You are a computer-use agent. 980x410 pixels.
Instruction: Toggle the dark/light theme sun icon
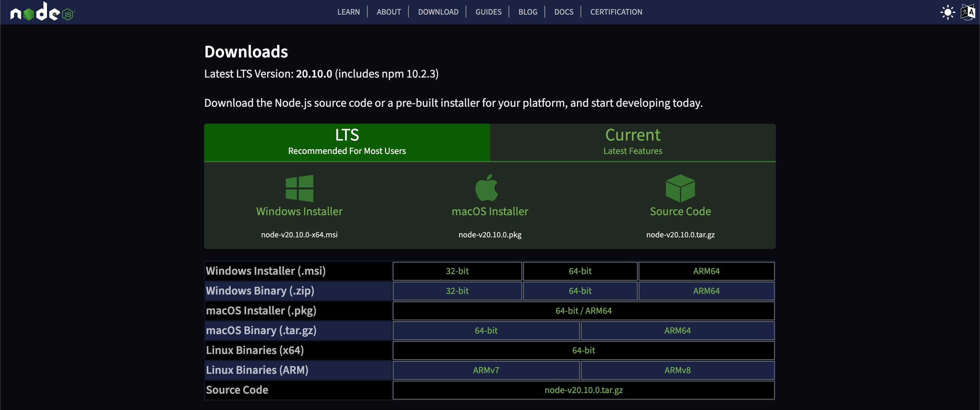[x=947, y=12]
